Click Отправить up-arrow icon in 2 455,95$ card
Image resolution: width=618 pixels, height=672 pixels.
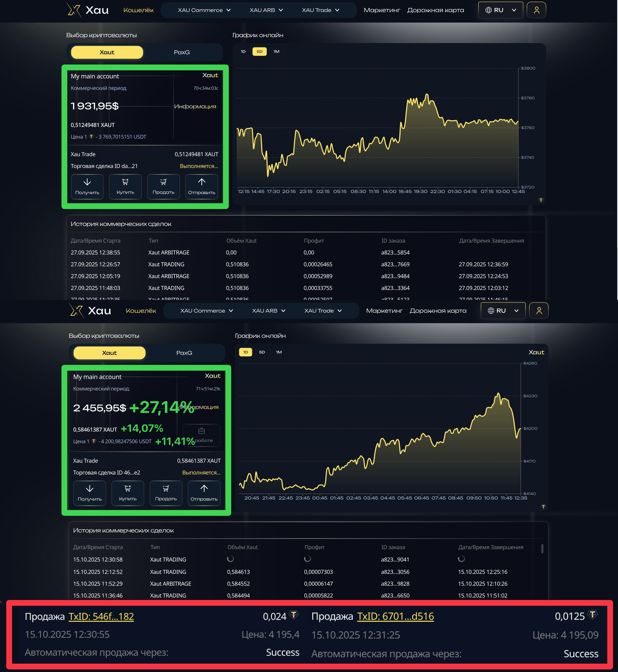[204, 488]
